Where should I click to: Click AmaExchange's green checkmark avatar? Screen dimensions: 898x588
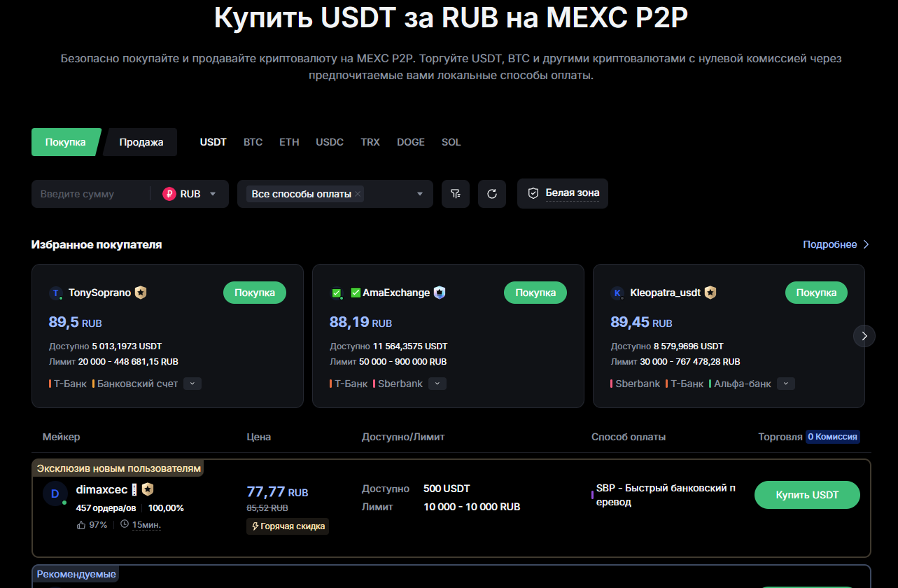pos(336,293)
